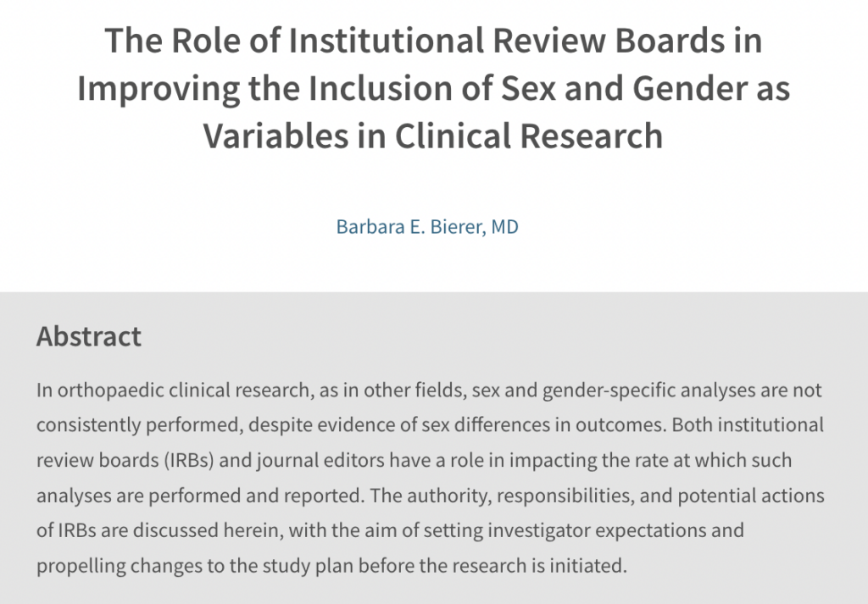This screenshot has height=604, width=868.
Task: Click title line 'Improving the Inclusion of Sex and Gender'
Action: (407, 89)
